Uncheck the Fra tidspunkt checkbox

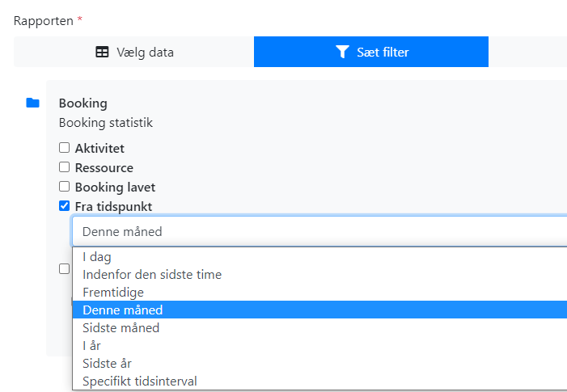(x=65, y=206)
